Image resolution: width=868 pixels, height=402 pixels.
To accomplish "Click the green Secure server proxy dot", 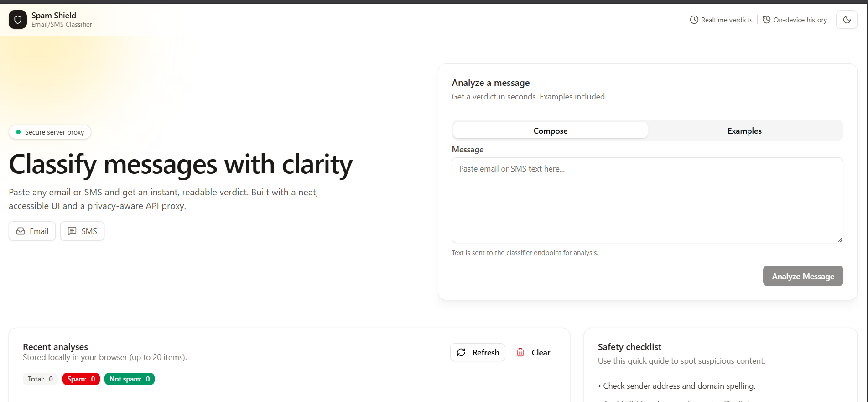I will 18,132.
